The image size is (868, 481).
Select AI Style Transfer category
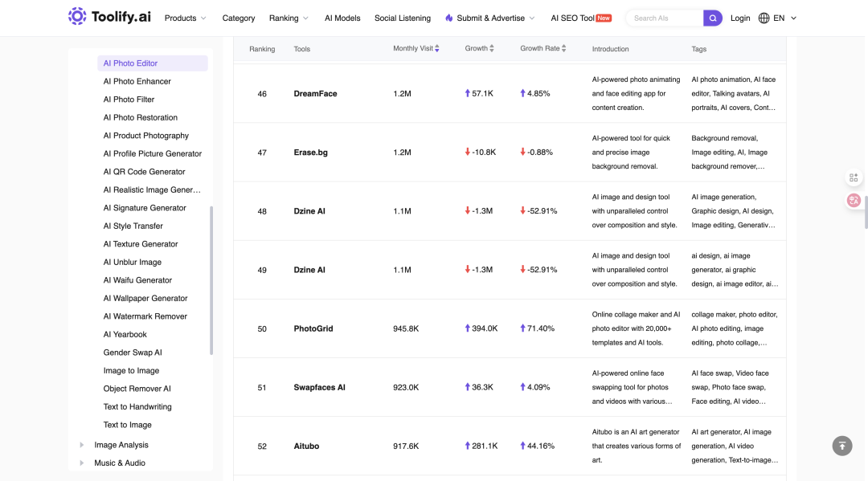133,226
